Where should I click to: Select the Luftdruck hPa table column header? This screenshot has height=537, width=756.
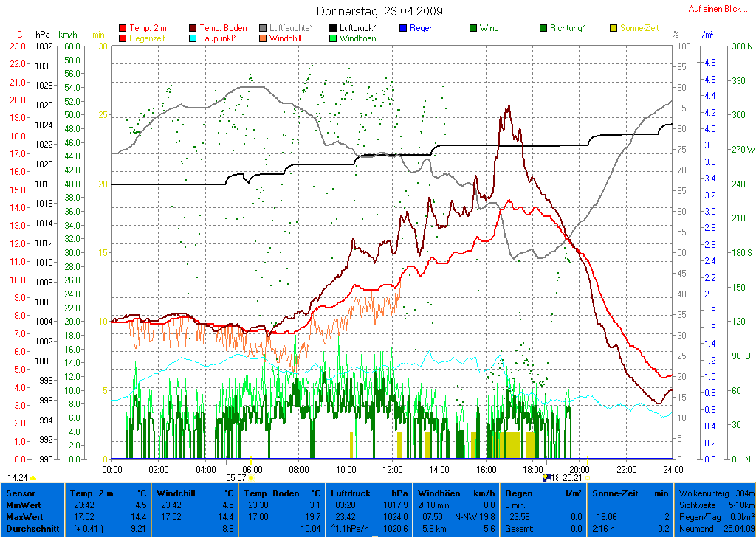369,493
